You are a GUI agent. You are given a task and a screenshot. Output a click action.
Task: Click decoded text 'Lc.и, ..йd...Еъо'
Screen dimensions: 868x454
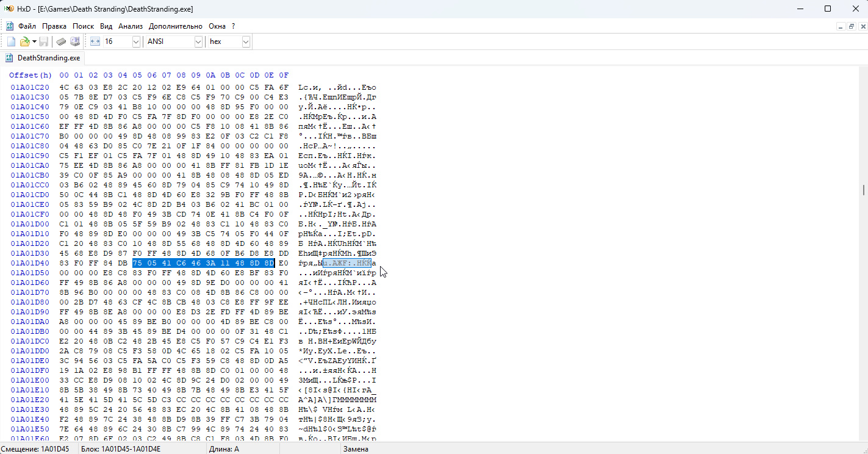[x=337, y=87]
